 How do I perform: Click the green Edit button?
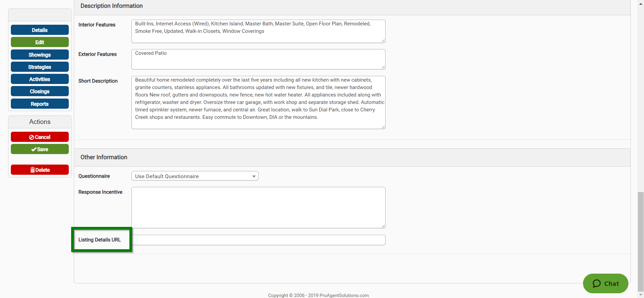point(40,42)
